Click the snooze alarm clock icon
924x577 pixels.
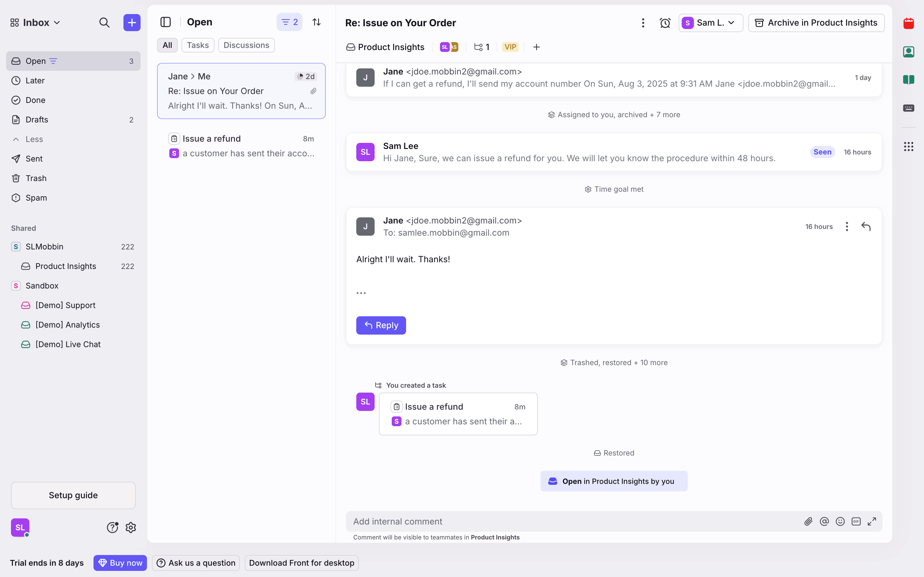point(665,23)
